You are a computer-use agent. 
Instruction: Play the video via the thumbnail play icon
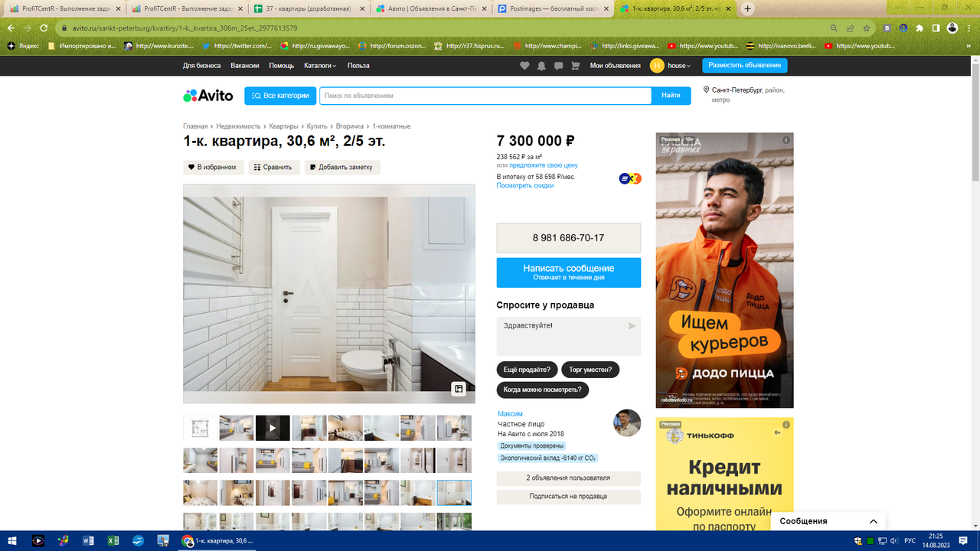pos(273,428)
